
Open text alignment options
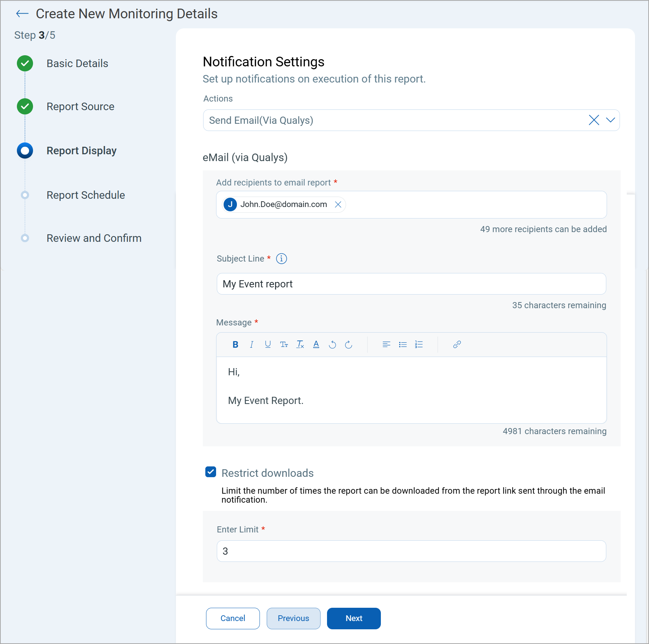tap(386, 344)
